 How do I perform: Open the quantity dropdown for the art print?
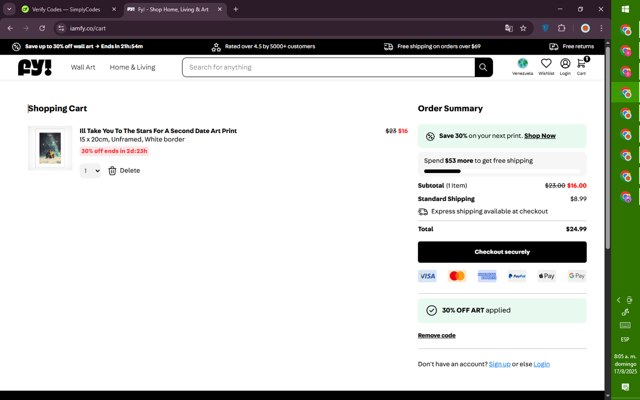click(90, 171)
